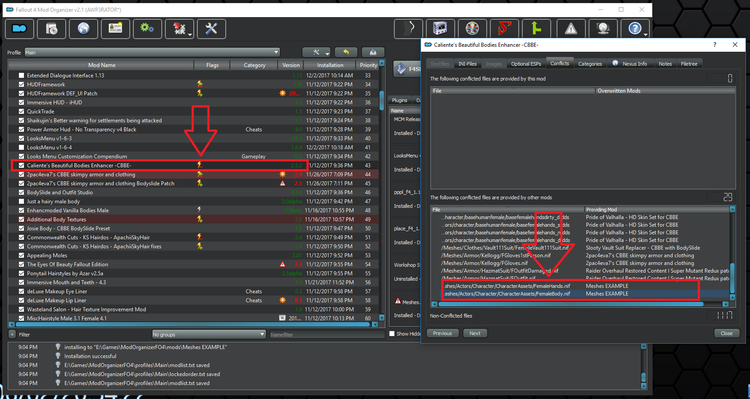Image resolution: width=750 pixels, height=399 pixels.
Task: Click the note icon on MiscHairstyle row
Action: [x=283, y=318]
